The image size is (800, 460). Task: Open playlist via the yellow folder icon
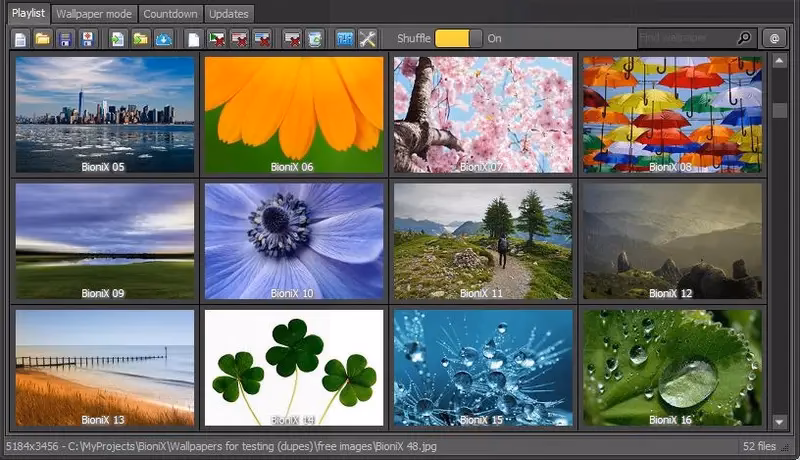tap(43, 39)
